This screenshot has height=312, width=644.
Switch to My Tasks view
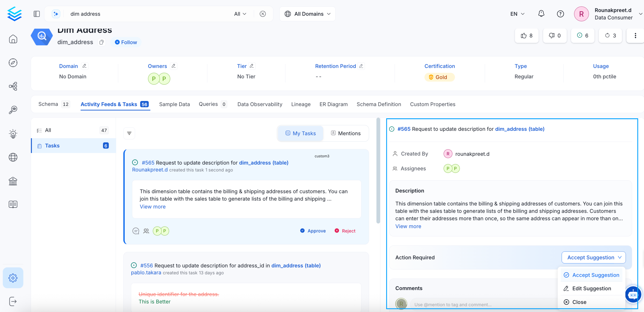point(300,133)
